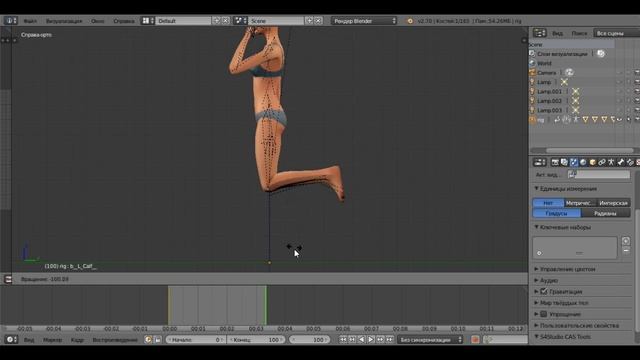The image size is (640, 360).
Task: Play the animation forward
Action: tap(371, 339)
